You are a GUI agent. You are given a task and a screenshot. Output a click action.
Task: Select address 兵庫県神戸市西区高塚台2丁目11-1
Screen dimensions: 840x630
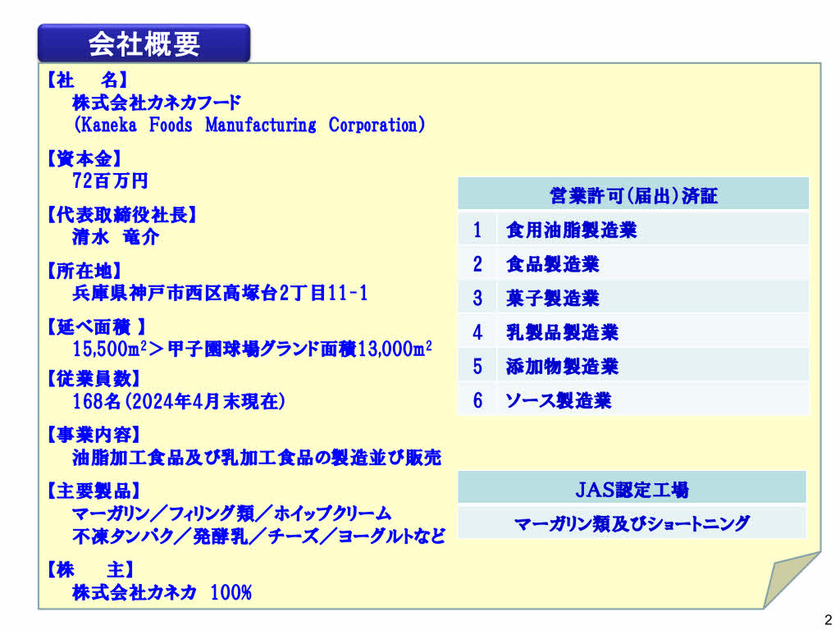[220, 293]
